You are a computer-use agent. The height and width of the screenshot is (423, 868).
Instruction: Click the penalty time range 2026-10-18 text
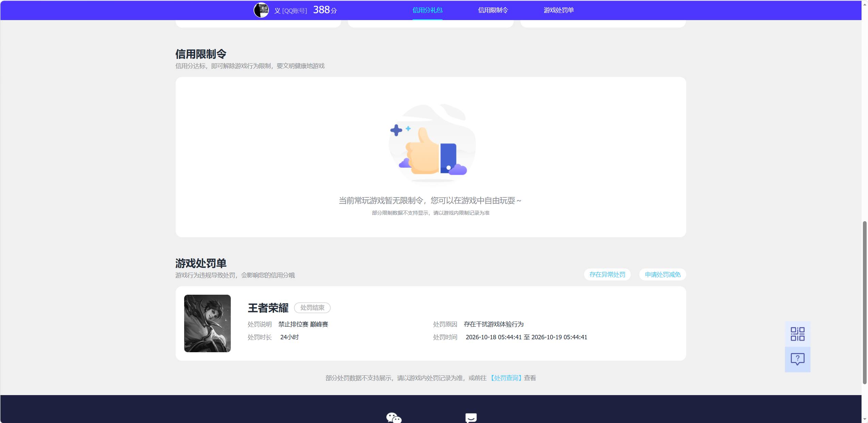click(526, 337)
